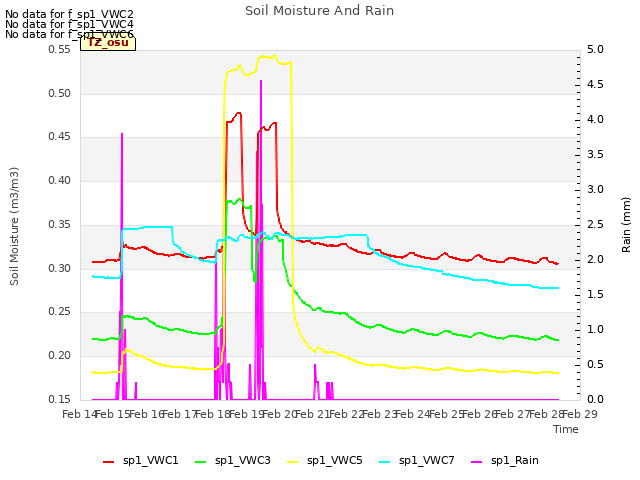The width and height of the screenshot is (640, 480).
Task: Click the sp1_VWC1 legend label
Action: tap(151, 460)
